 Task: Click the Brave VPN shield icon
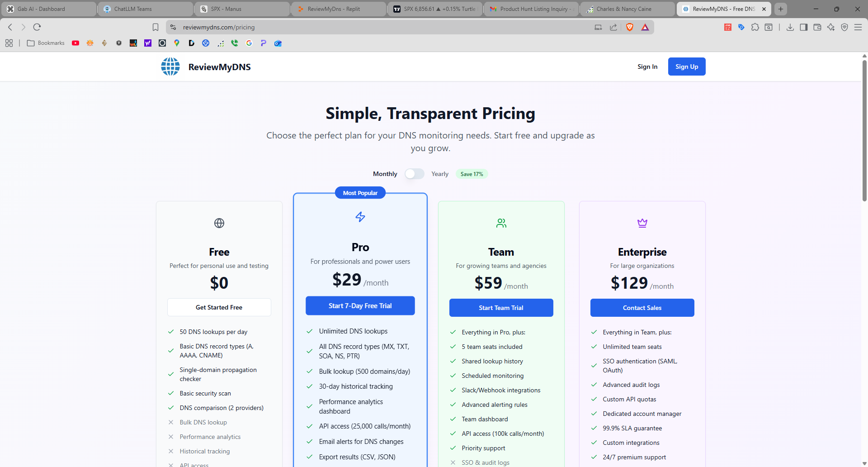[844, 27]
